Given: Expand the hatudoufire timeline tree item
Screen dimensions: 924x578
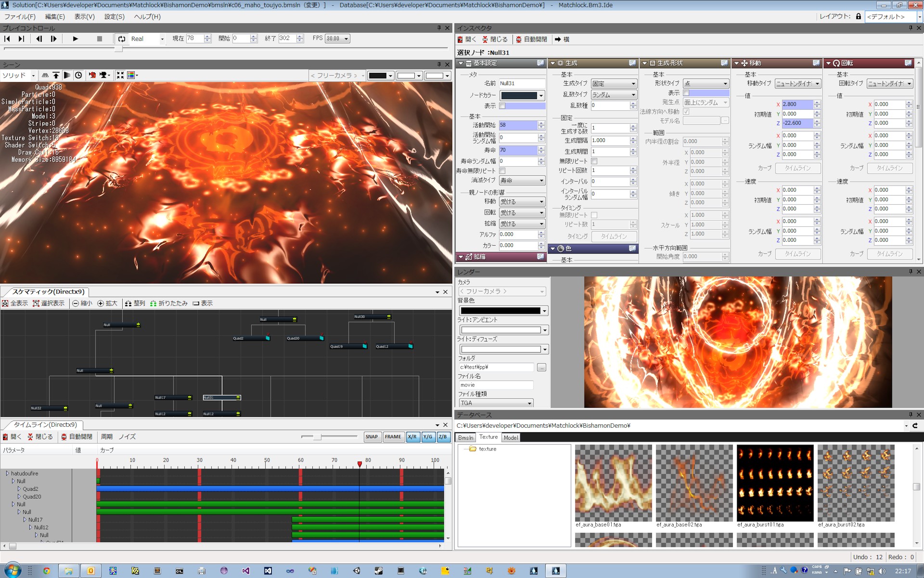Looking at the screenshot, I should tap(7, 473).
